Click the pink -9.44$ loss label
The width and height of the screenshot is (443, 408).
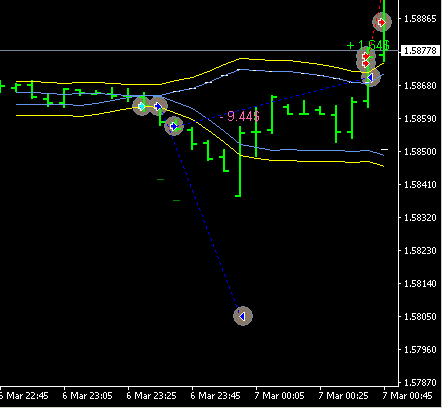(240, 116)
